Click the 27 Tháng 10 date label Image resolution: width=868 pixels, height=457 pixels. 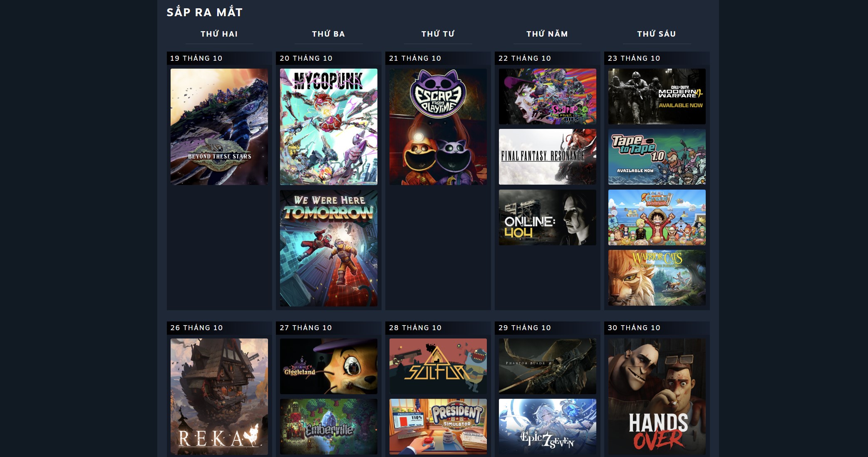[x=306, y=328]
